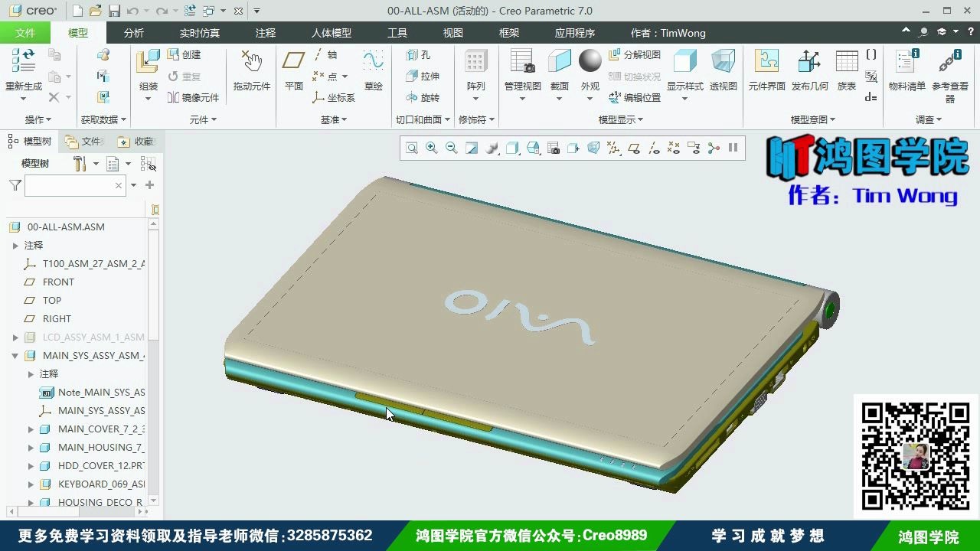This screenshot has width=980, height=551.
Task: Save the model with the floppy icon
Action: (x=114, y=11)
